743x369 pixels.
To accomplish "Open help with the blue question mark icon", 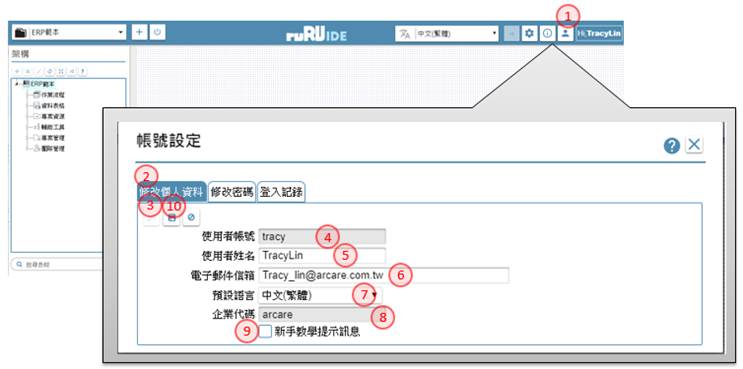I will (x=671, y=145).
